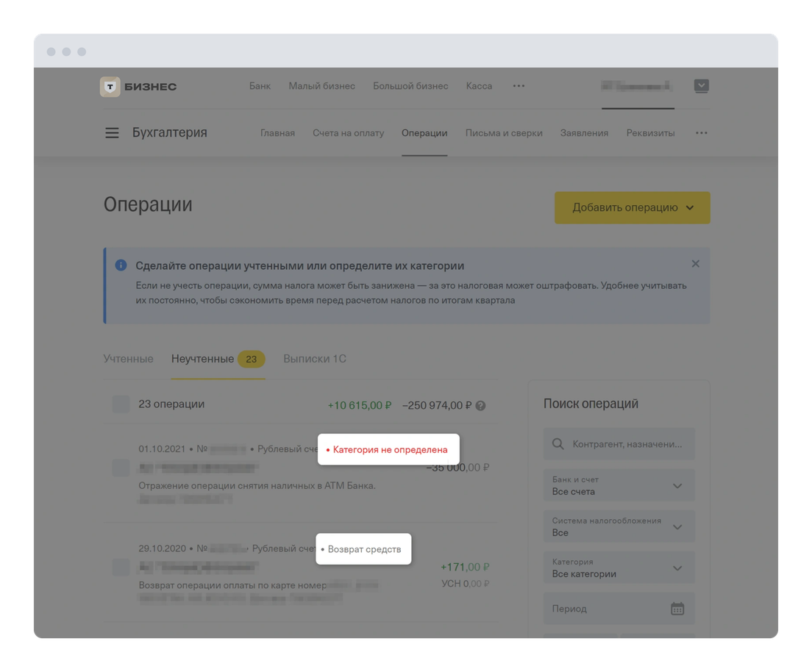812x672 pixels.
Task: Go to Письма и сверки tab
Action: click(504, 133)
